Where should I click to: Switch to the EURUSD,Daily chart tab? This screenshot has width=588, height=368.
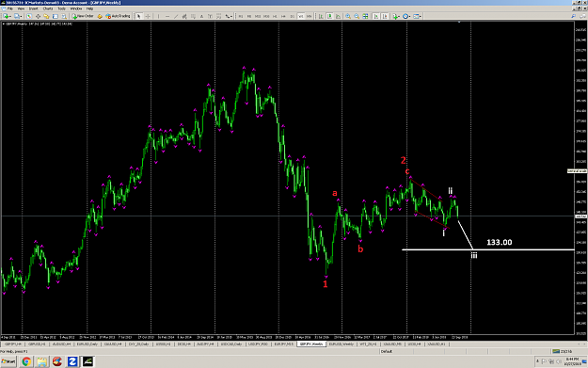click(x=87, y=344)
